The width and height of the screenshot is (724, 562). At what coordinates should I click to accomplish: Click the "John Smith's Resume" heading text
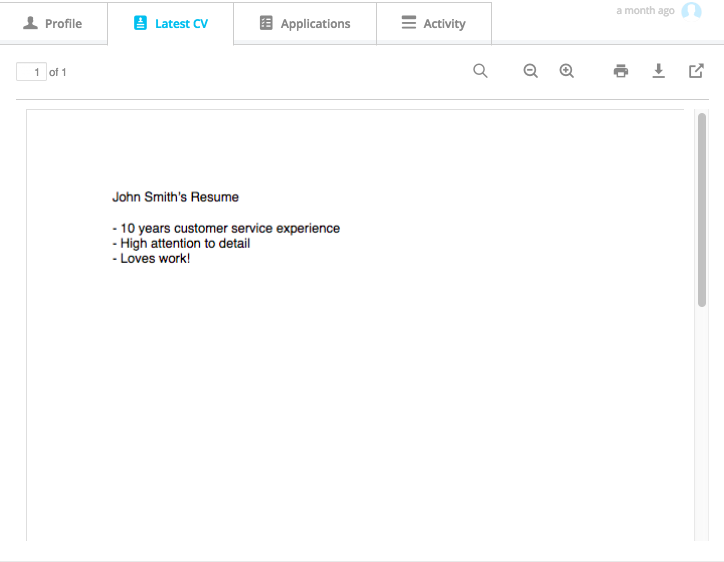click(175, 197)
